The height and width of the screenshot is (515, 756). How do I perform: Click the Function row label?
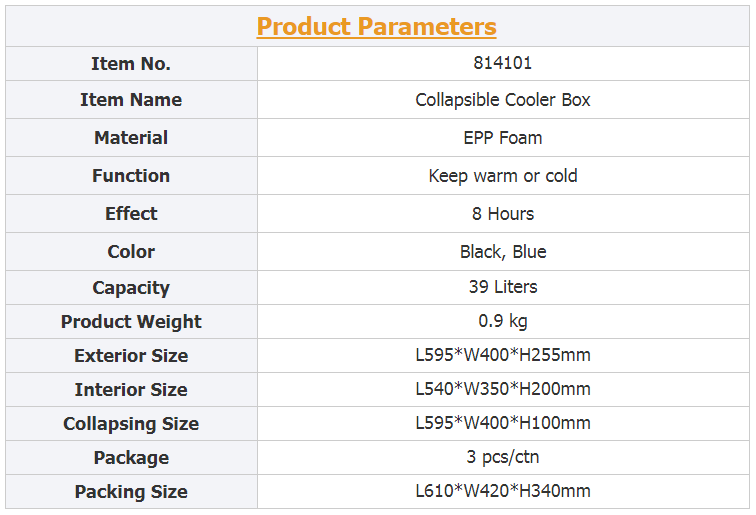[131, 176]
